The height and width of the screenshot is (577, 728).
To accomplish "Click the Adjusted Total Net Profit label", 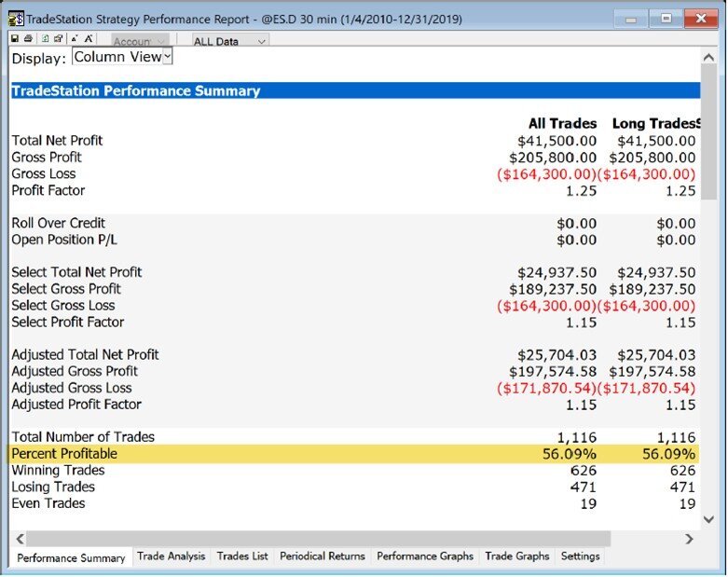I will (x=85, y=355).
